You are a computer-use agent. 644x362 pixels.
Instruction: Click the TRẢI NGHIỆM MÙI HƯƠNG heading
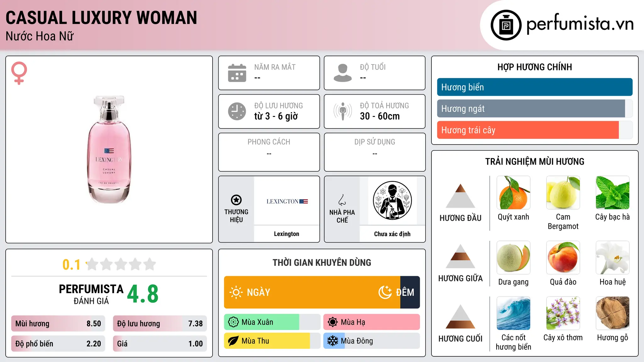535,162
